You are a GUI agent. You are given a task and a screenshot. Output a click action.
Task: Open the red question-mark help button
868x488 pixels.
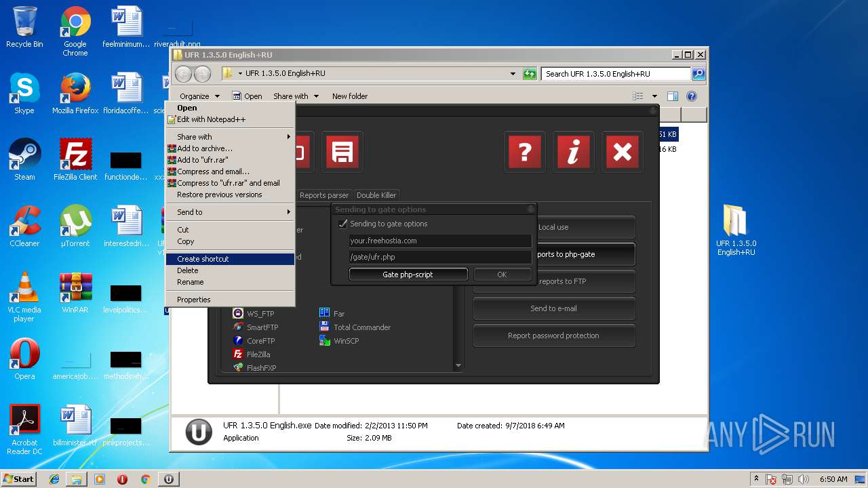(524, 152)
